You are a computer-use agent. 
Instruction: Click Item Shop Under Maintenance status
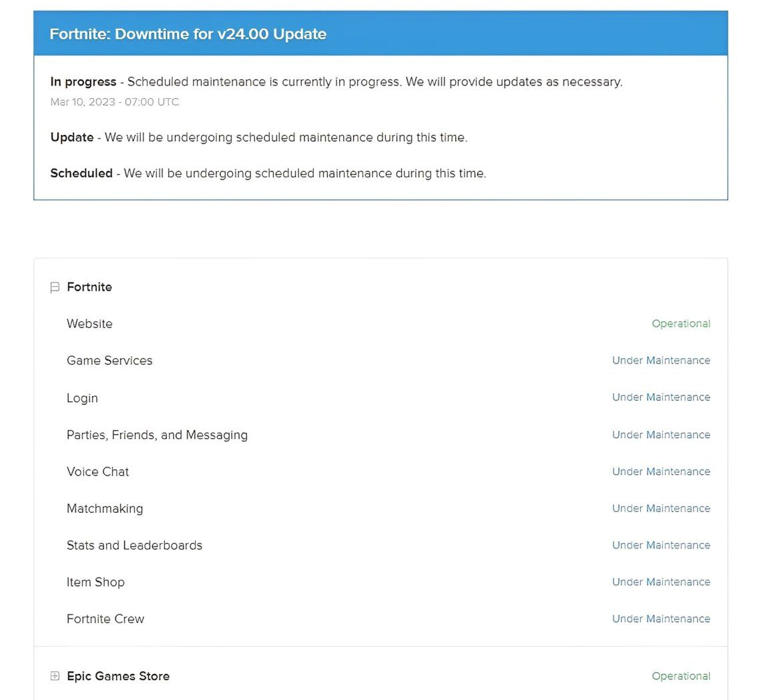tap(661, 582)
